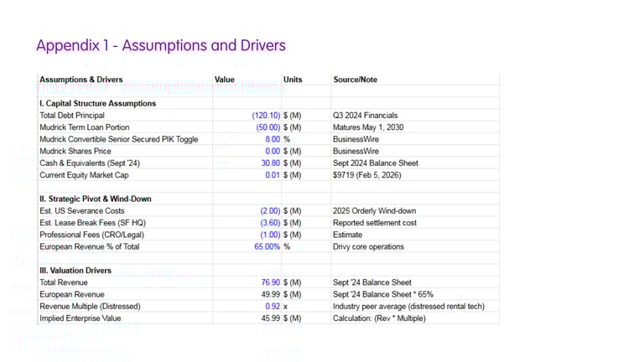Click the 'Drivy core operations' note
Screen dimensions: 644x362
coord(368,246)
